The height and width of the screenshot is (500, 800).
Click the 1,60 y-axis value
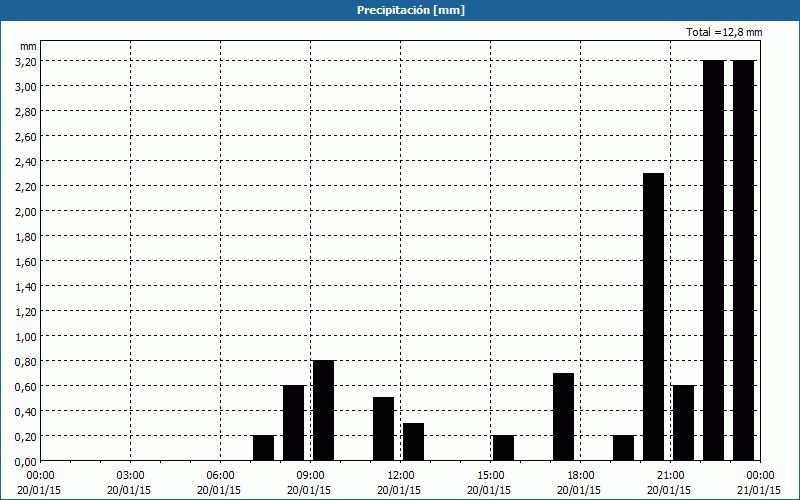(x=26, y=261)
